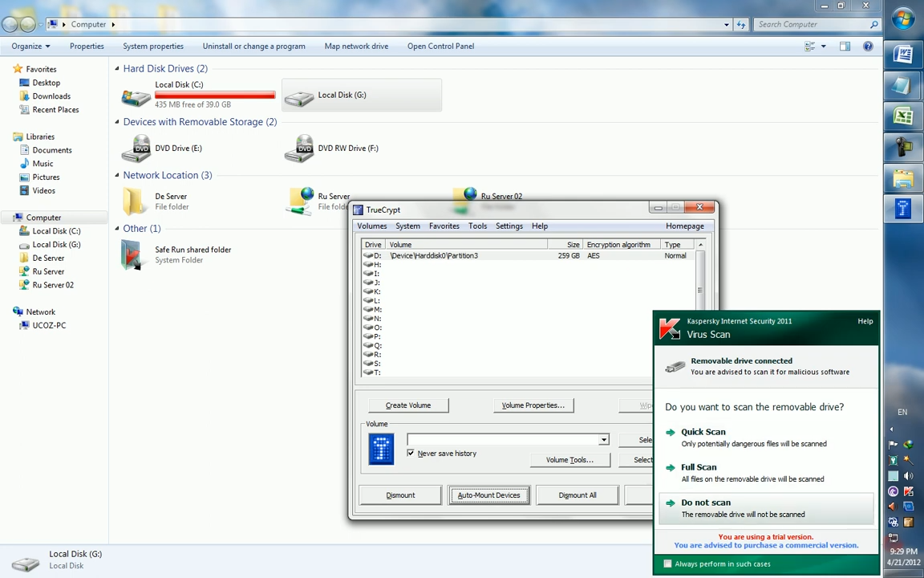Open Word from the sidebar dock

tap(903, 55)
